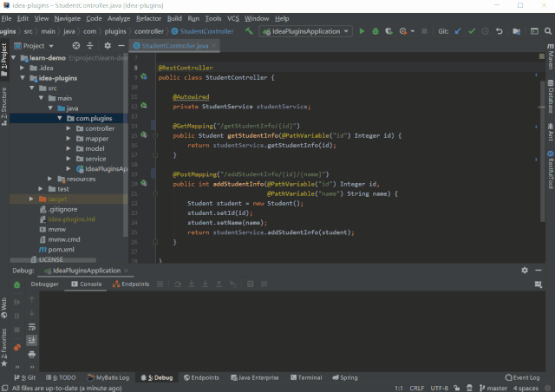This screenshot has height=392, width=555.
Task: Open the Event Log button
Action: [522, 377]
